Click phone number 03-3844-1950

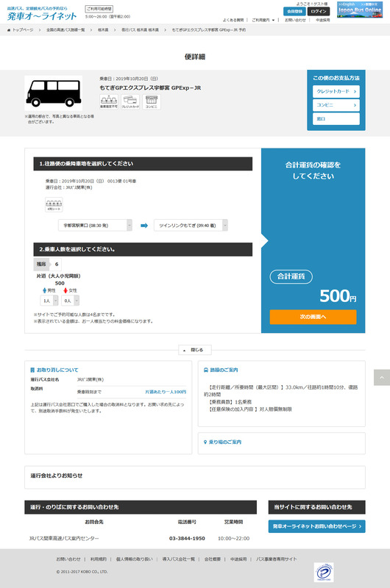tap(187, 539)
